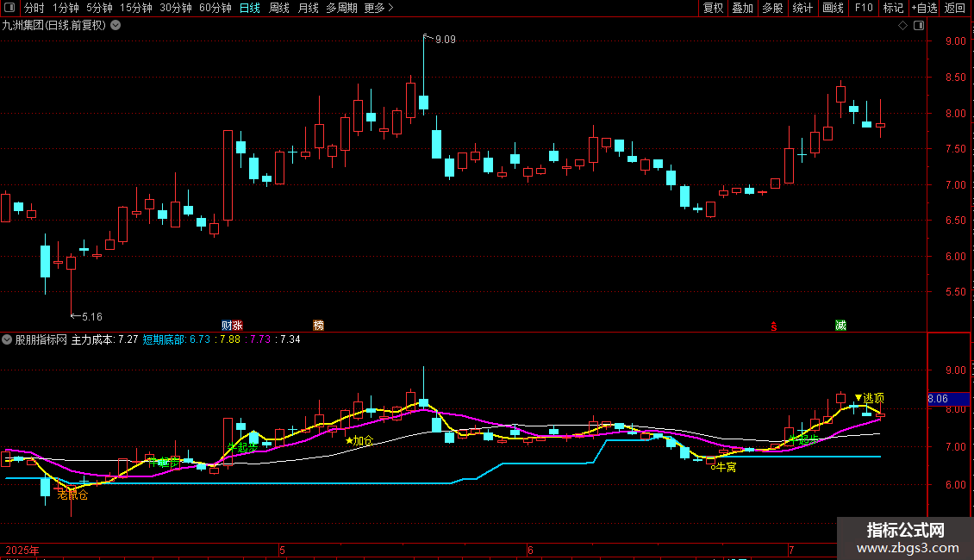
Task: Open the 榜 ranking event marker
Action: [x=319, y=326]
